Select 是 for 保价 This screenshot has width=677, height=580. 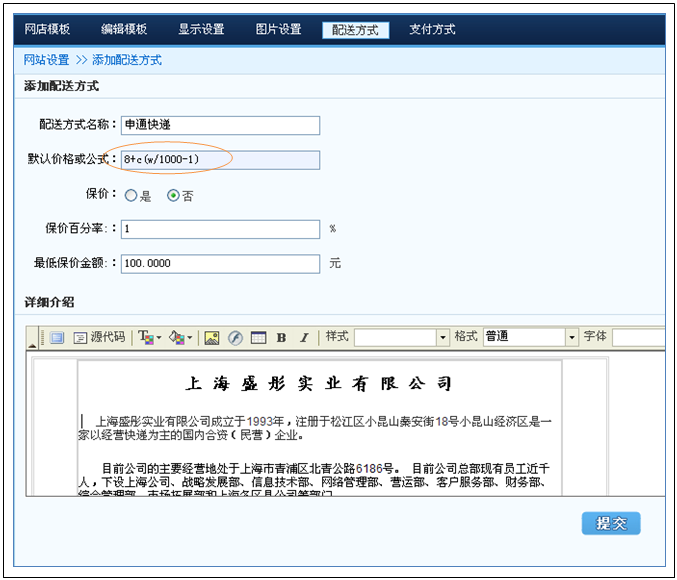(131, 196)
